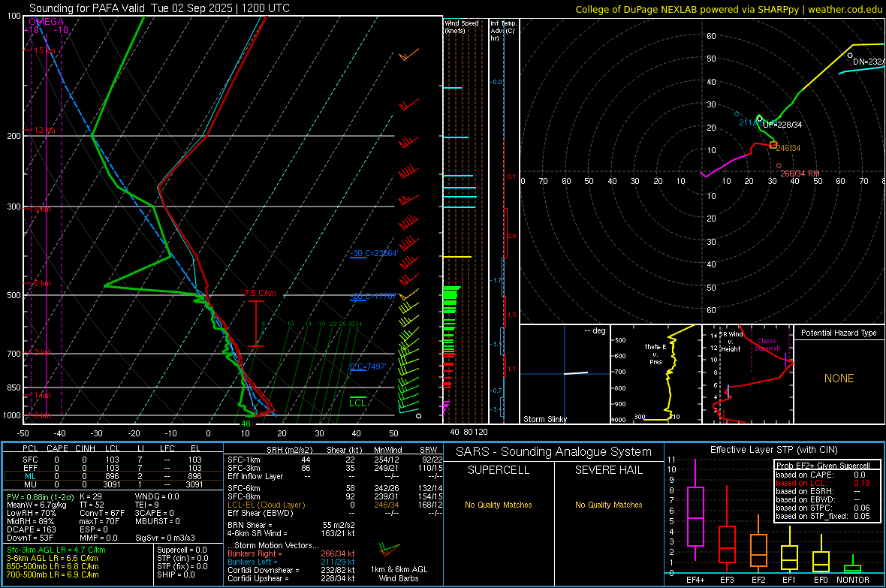The image size is (886, 588).
Task: Click the 'SARS - Sounding Analogue System' heading
Action: [x=553, y=452]
